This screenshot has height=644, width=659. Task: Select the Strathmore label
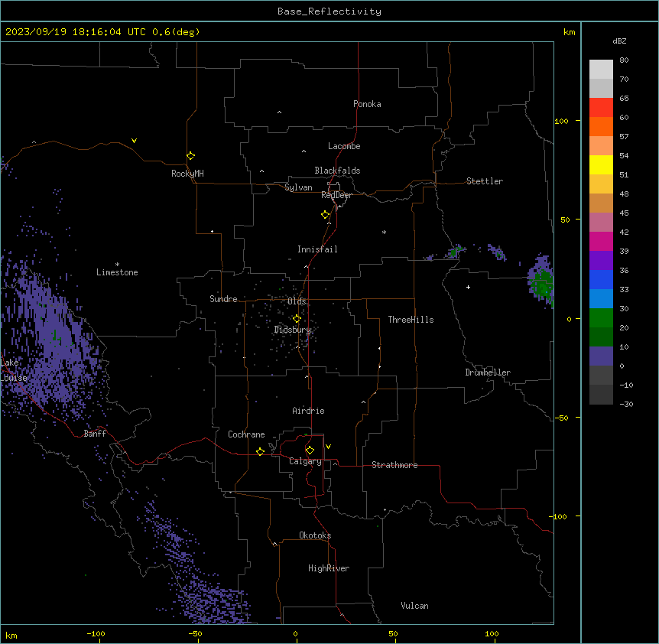tap(394, 465)
